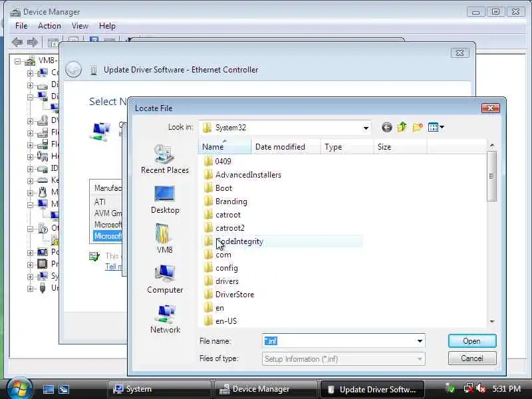Open the VM8 user folder shortcut
Viewport: 532px width, 399px height.
[164, 239]
